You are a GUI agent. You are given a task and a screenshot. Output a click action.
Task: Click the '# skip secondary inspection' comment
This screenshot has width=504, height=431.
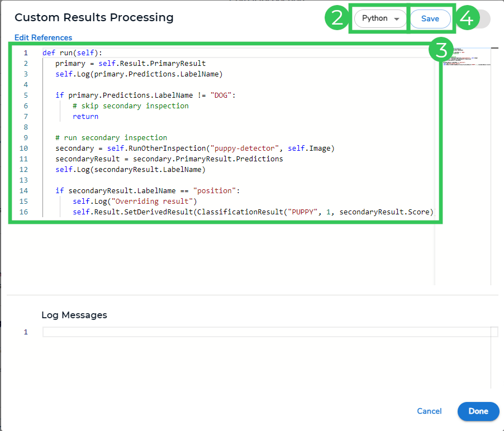[131, 106]
